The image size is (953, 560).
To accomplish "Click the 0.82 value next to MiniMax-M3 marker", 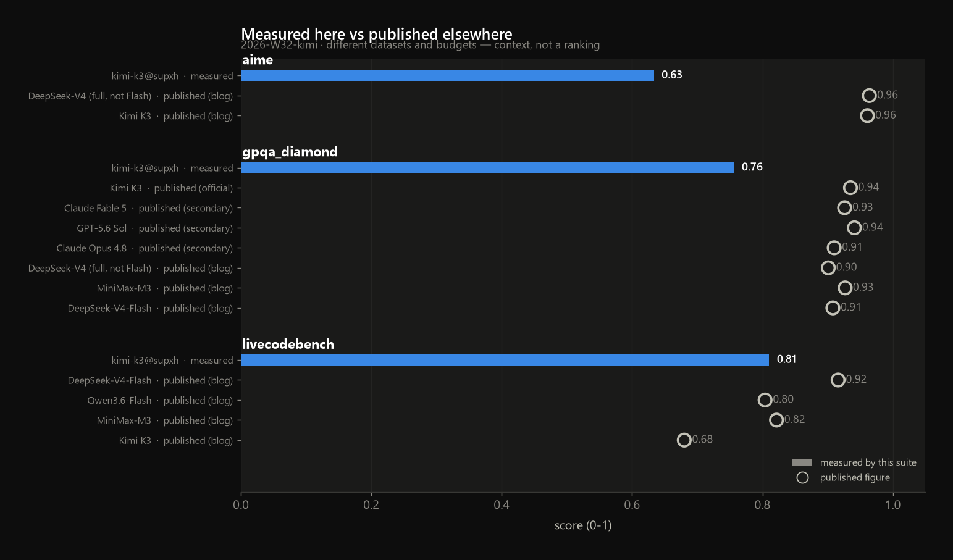I will click(x=795, y=419).
